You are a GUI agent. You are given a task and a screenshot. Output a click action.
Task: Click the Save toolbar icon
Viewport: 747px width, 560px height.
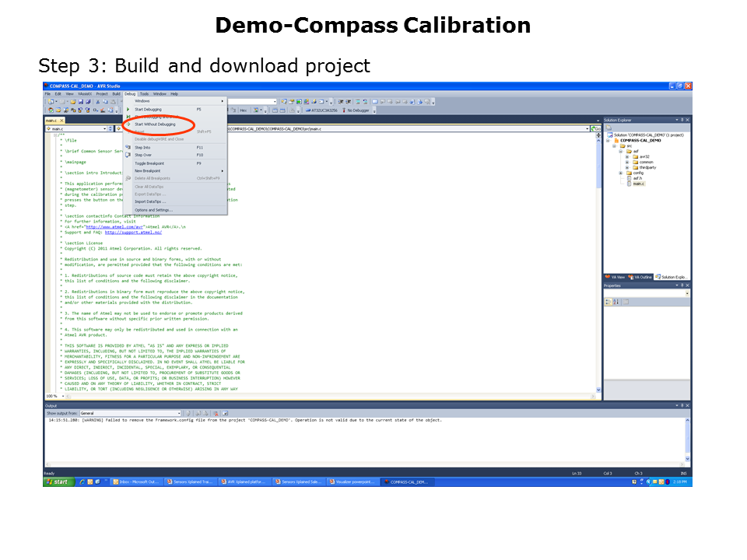[x=81, y=102]
